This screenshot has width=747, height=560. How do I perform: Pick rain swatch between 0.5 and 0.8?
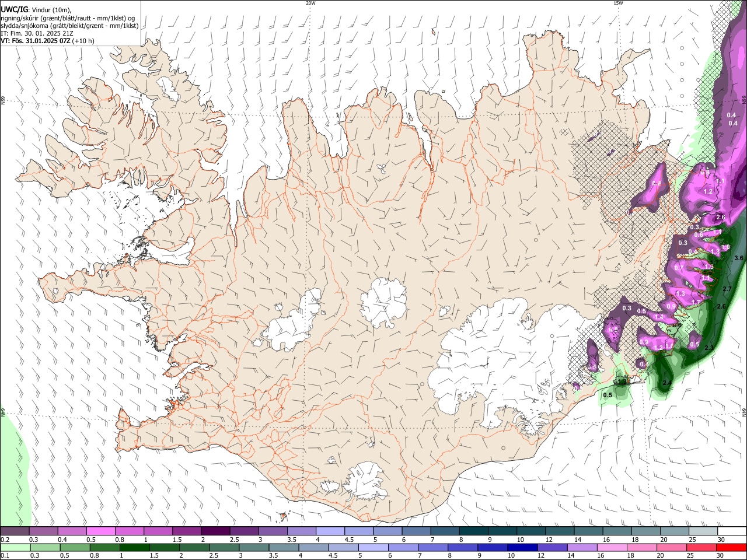(x=75, y=547)
